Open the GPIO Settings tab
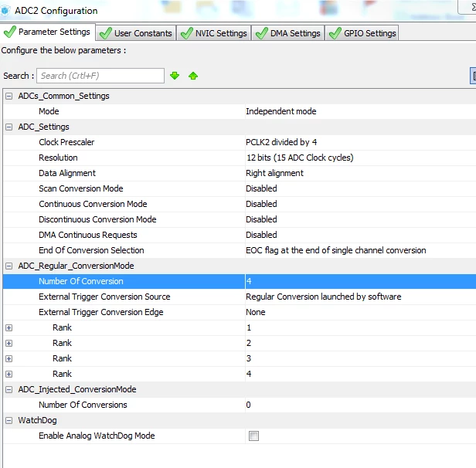The height and width of the screenshot is (468, 476). (x=362, y=32)
